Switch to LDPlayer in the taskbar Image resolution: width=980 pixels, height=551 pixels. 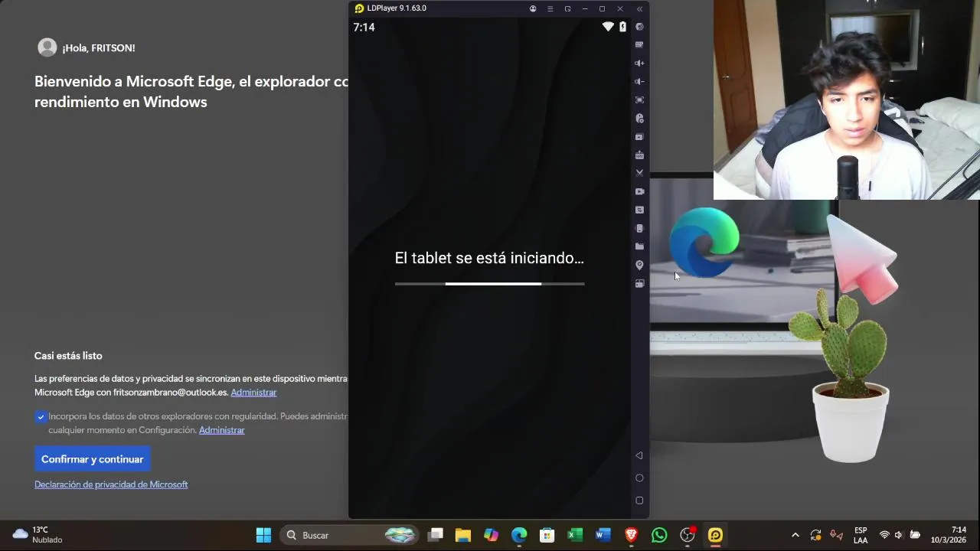[x=715, y=535]
